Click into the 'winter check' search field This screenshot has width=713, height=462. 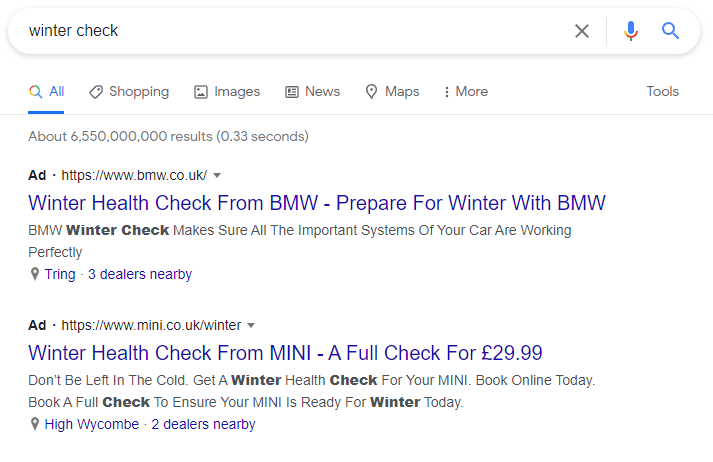click(290, 31)
